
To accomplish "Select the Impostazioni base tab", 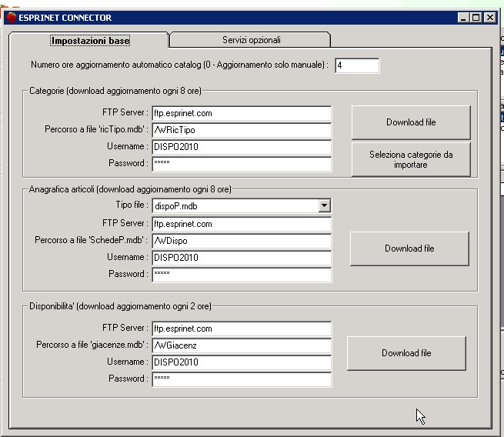I will (90, 41).
